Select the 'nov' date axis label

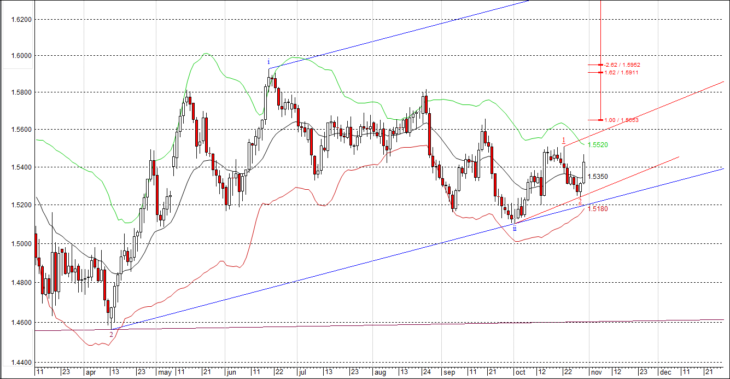click(x=596, y=372)
